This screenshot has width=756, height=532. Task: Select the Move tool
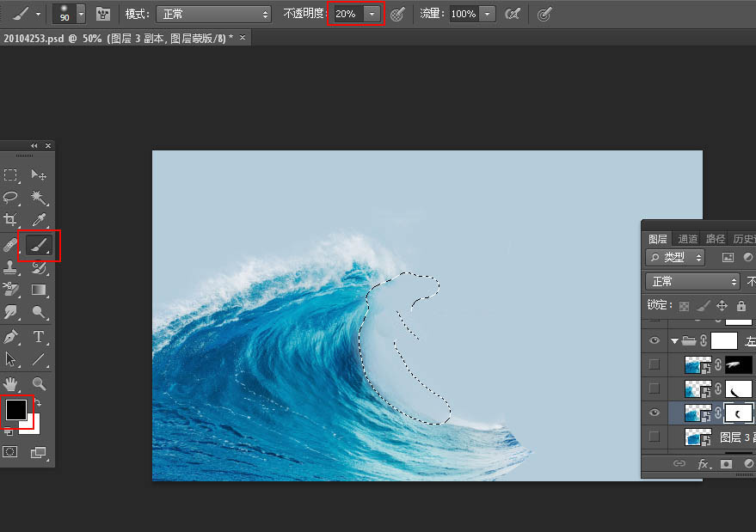[39, 174]
